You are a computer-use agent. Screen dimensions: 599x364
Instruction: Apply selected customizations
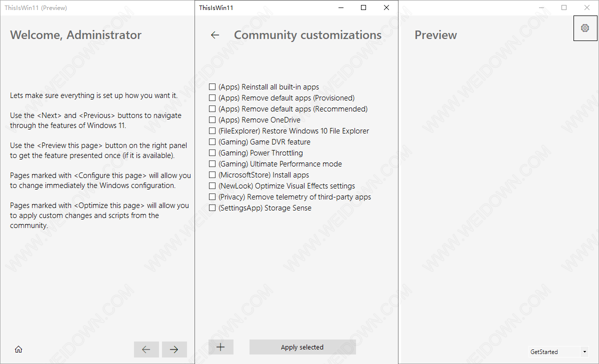point(302,347)
